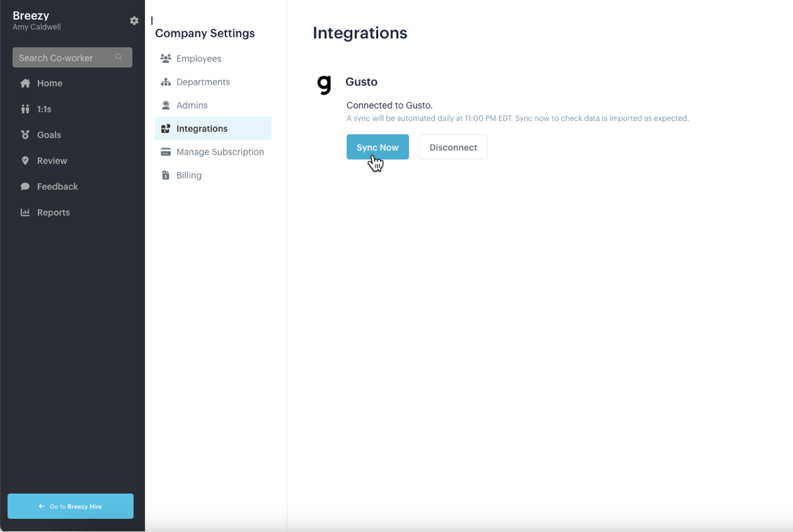Click the Integrations puzzle icon
Image resolution: width=793 pixels, height=532 pixels.
pyautogui.click(x=165, y=129)
